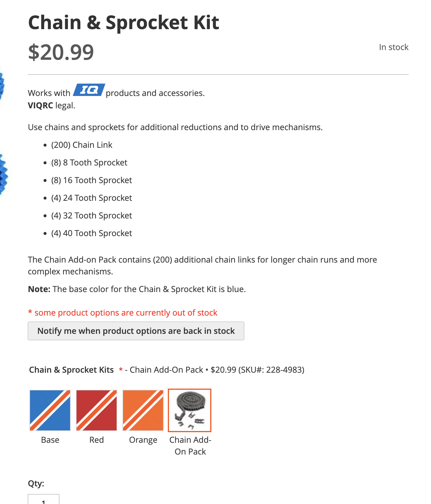Viewport: 431px width, 504px height.
Task: Click Notify me when product options are back in stock
Action: click(136, 331)
